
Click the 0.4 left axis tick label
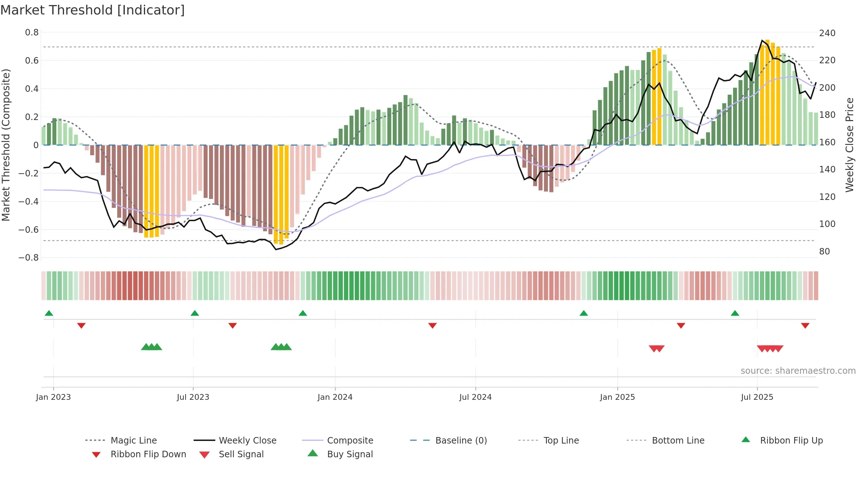32,89
